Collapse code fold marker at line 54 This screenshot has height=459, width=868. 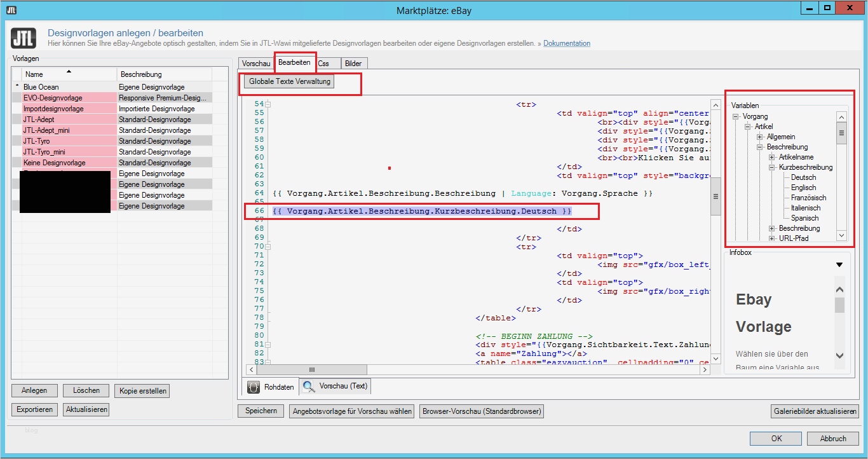(x=268, y=104)
